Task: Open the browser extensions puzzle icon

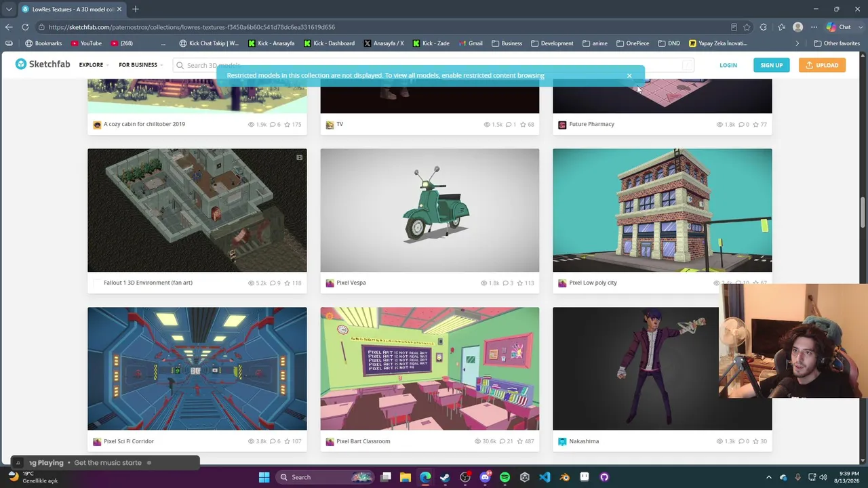Action: (764, 27)
